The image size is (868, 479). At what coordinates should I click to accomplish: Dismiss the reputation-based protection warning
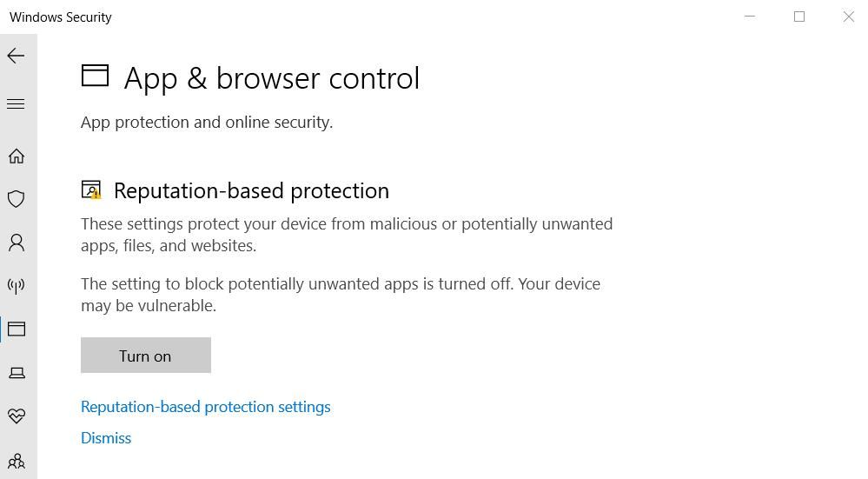(106, 438)
